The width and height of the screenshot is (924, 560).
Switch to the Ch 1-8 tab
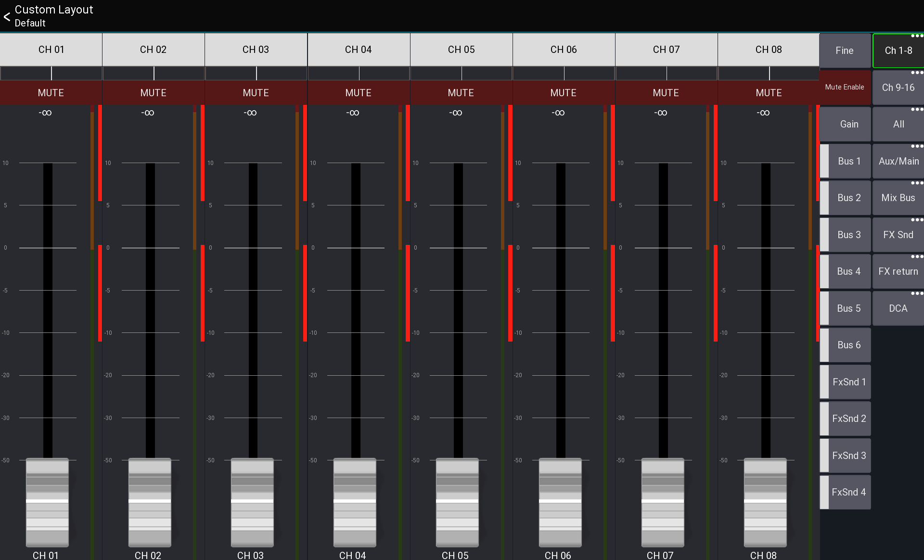897,50
